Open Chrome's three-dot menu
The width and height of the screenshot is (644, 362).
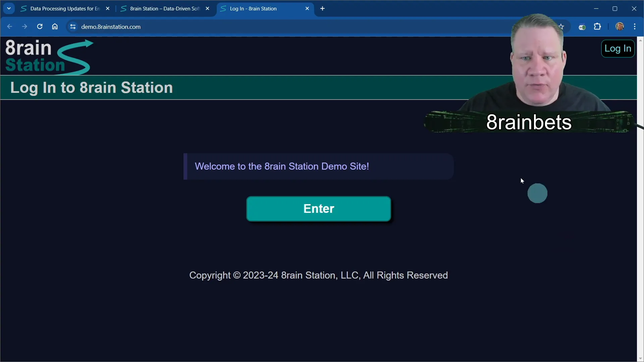pos(635,27)
